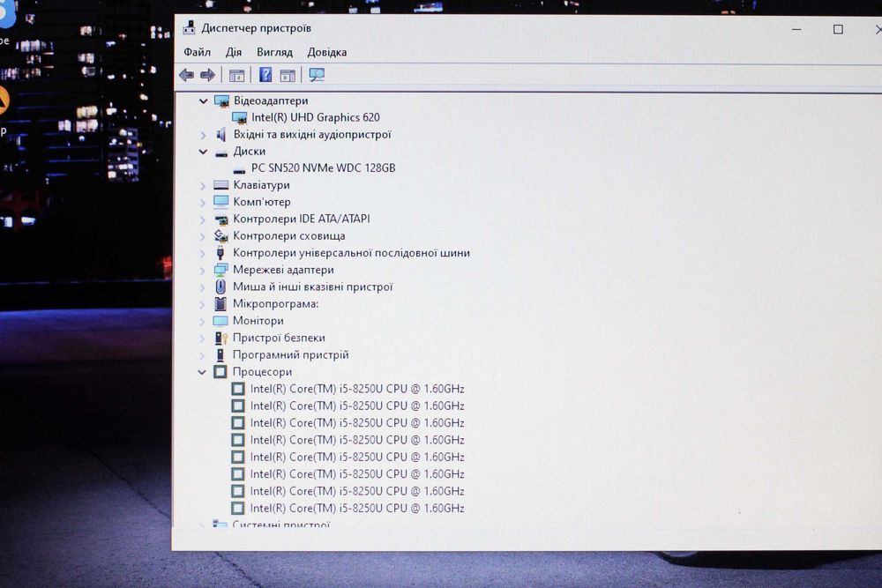Expand the Клавіатури node
The width and height of the screenshot is (882, 588).
coord(203,185)
